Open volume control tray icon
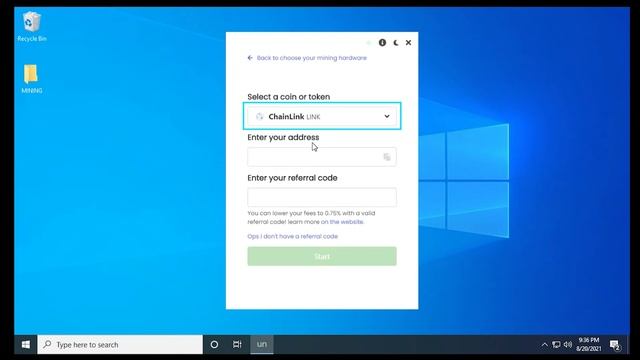640x360 pixels. coord(568,345)
